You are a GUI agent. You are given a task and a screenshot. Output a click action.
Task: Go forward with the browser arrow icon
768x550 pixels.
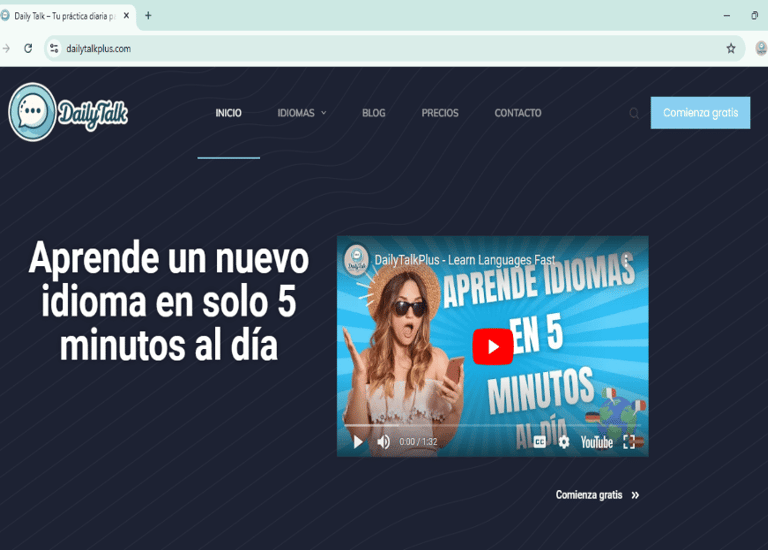[6, 48]
